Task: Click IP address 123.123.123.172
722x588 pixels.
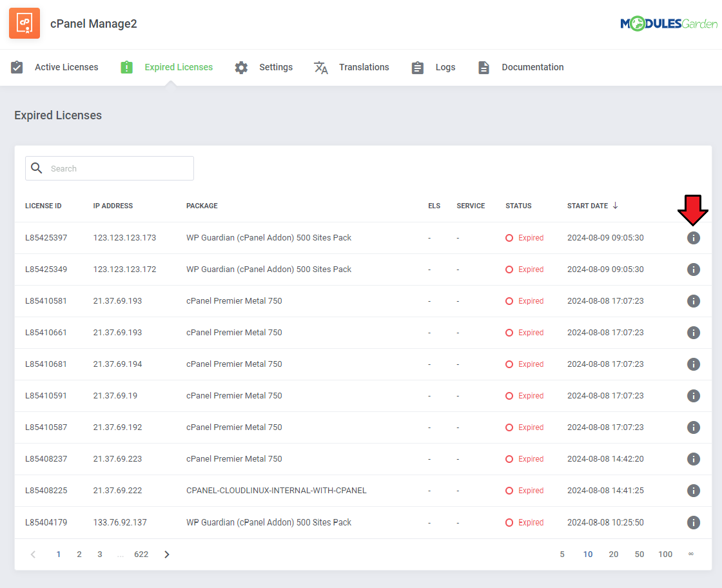Action: point(125,269)
